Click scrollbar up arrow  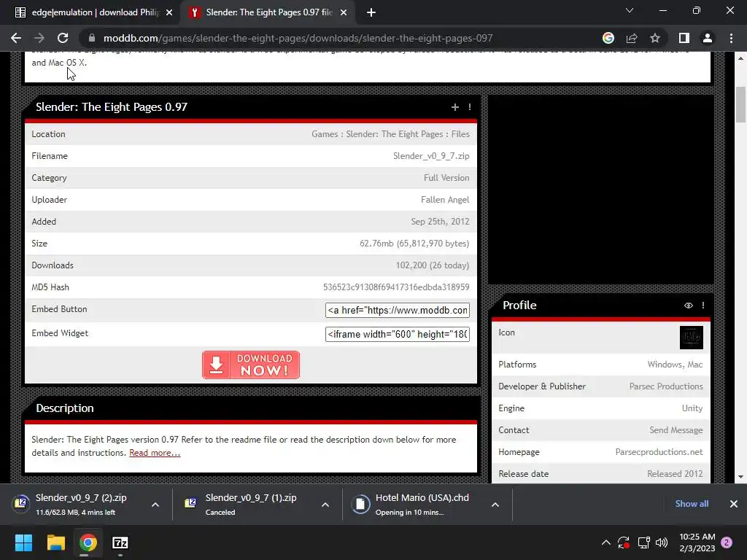pos(740,58)
